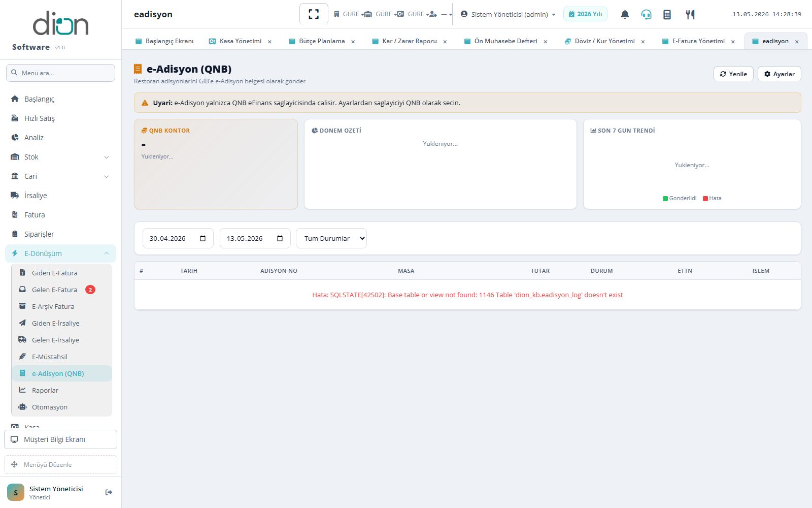The image size is (812, 508).
Task: Open the company GÜRE dropdown with building icon
Action: [349, 14]
